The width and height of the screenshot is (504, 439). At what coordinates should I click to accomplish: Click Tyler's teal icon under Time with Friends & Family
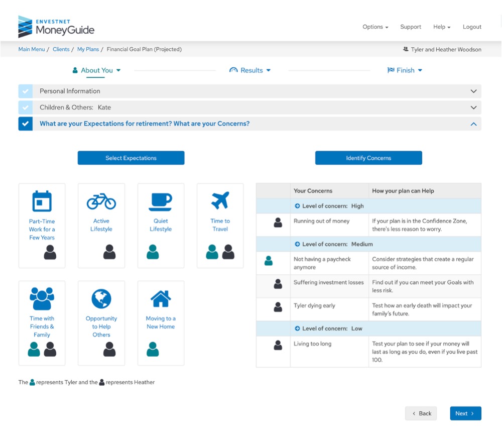(34, 349)
